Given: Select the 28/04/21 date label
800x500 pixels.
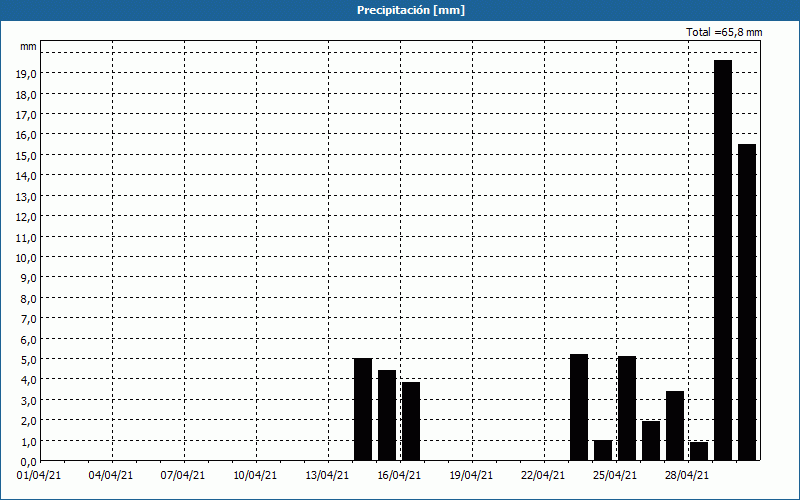Looking at the screenshot, I should point(687,476).
